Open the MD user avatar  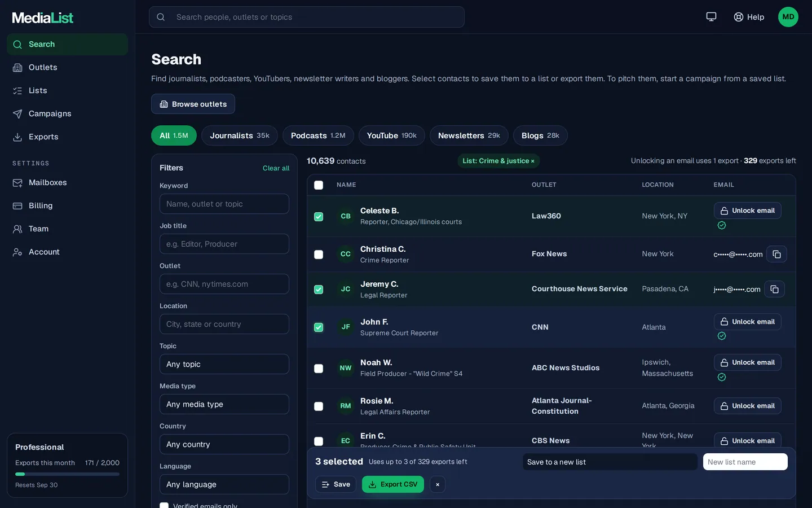click(x=788, y=17)
